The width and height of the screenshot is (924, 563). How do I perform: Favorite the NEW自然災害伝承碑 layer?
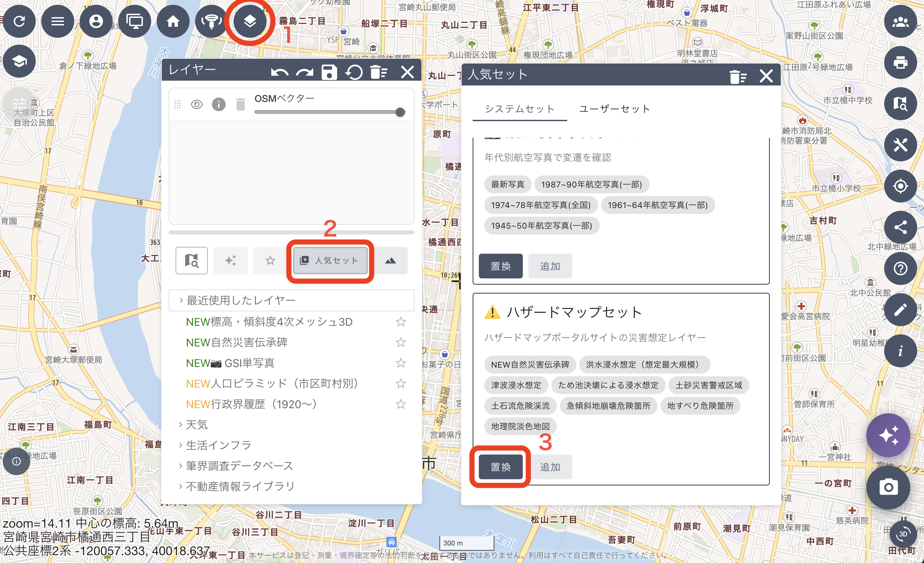(x=401, y=342)
